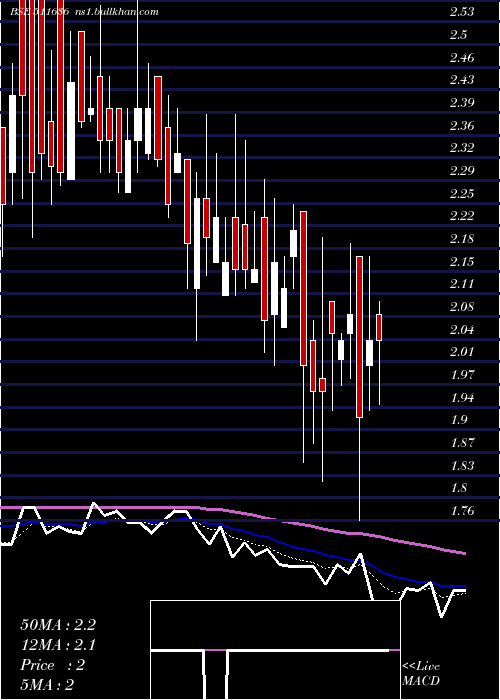This screenshot has height=700, width=500.
Task: Click the <<Live MACD label
Action: 421,673
